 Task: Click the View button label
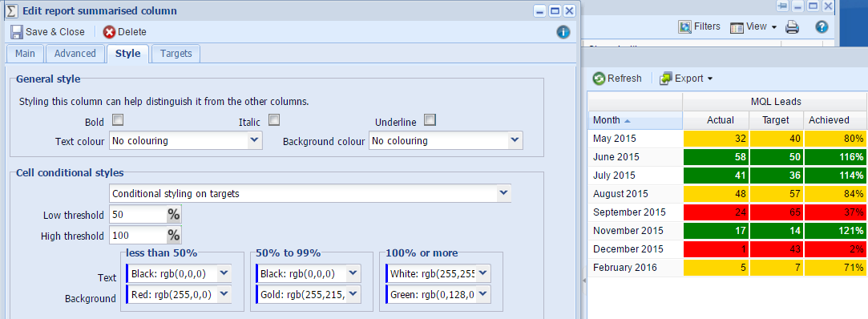click(x=756, y=26)
